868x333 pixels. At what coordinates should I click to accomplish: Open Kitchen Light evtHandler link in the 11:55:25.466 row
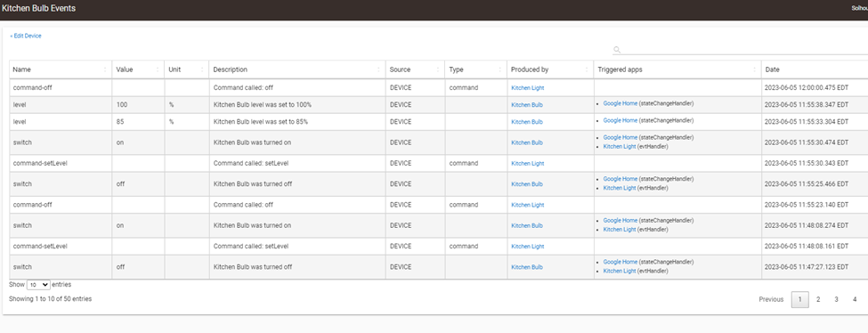(620, 188)
